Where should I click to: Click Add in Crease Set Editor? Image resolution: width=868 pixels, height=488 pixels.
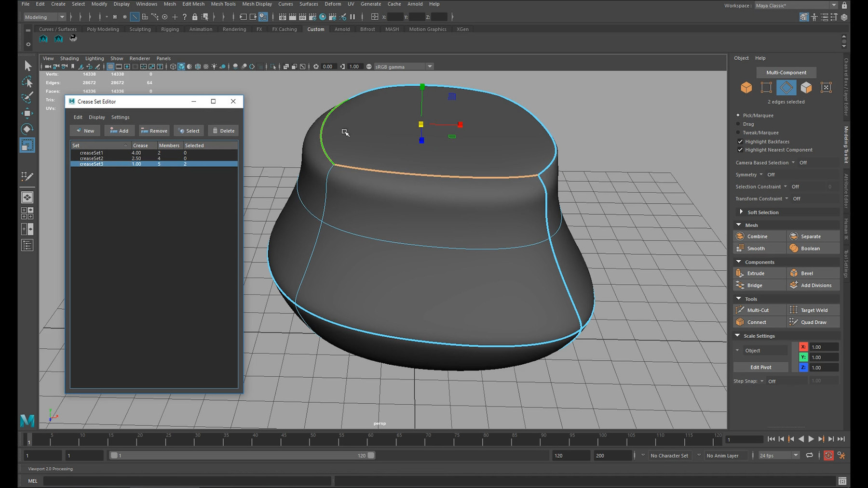click(x=119, y=131)
